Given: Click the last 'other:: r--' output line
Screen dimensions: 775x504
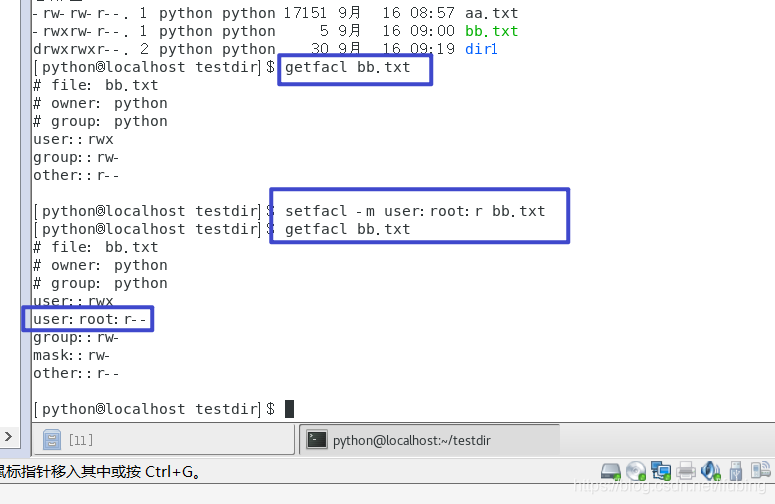Looking at the screenshot, I should pos(76,373).
